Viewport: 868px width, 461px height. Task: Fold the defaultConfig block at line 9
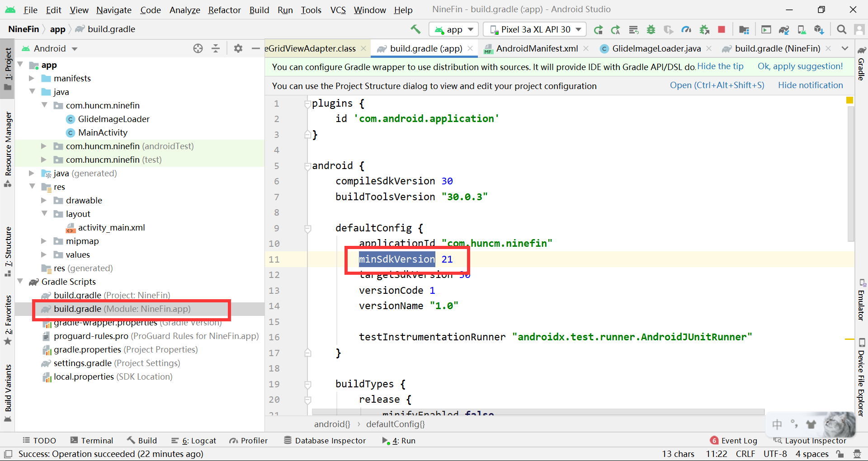pyautogui.click(x=308, y=229)
